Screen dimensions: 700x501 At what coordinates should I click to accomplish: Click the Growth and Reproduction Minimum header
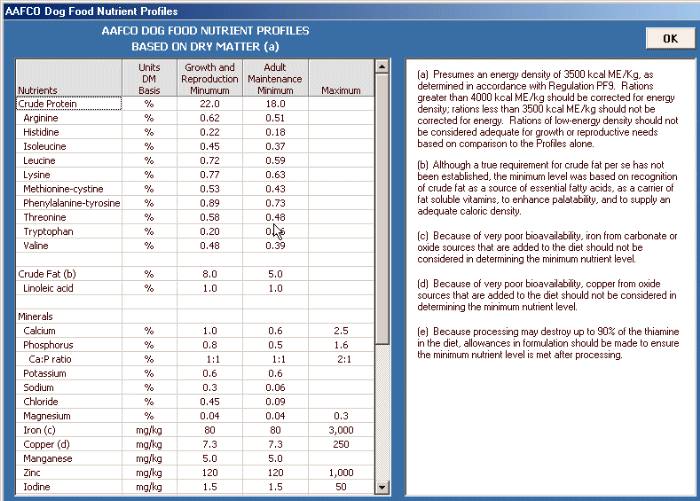point(209,79)
